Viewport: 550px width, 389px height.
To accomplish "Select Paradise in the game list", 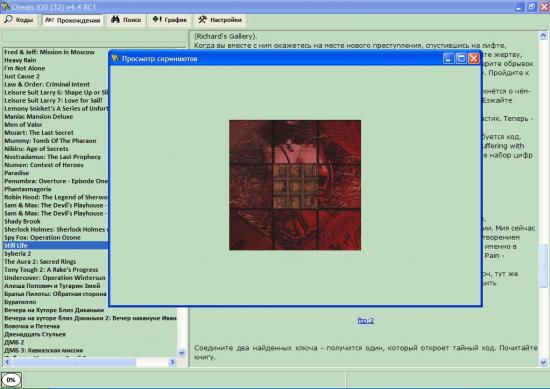I will 16,173.
